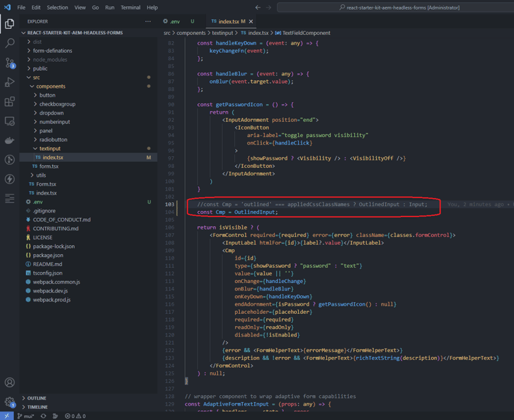Open the Search view in activity bar
This screenshot has height=420, width=514.
click(x=10, y=43)
